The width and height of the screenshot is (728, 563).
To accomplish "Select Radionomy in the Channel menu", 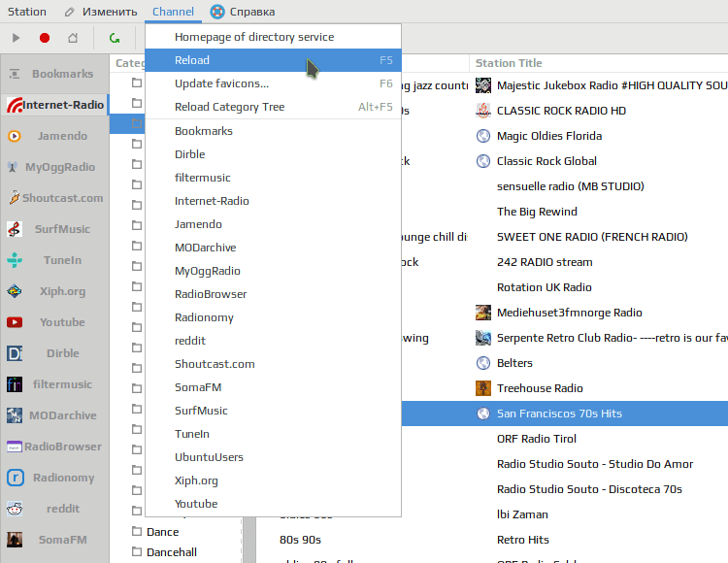I will click(273, 317).
